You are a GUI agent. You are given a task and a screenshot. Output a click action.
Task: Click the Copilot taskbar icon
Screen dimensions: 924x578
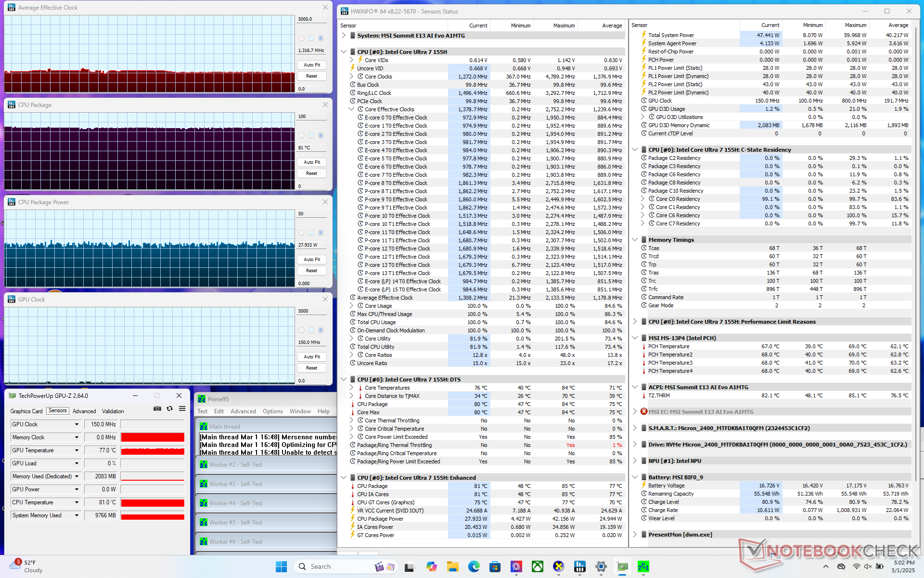[432, 566]
